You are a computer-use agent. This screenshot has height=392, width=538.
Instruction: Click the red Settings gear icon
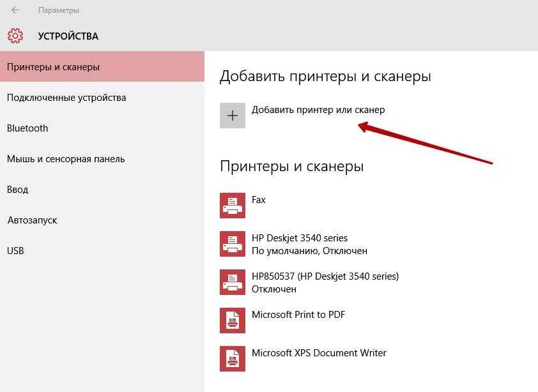click(15, 36)
